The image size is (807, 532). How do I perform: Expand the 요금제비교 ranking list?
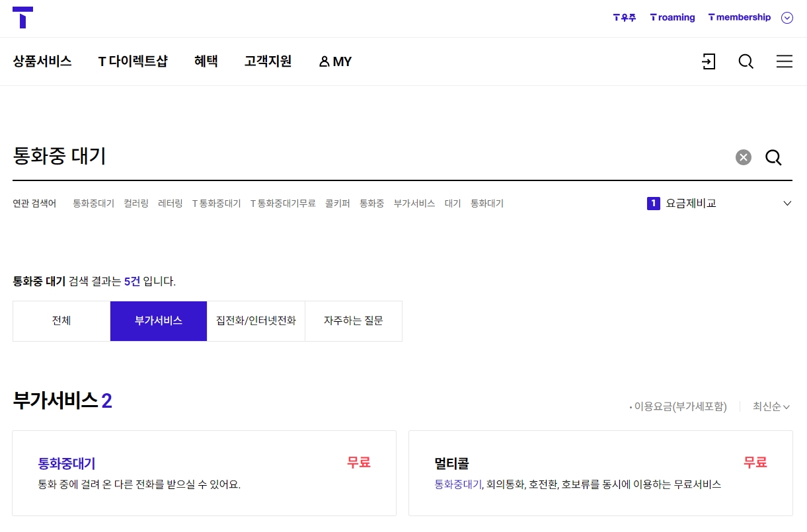tap(787, 204)
